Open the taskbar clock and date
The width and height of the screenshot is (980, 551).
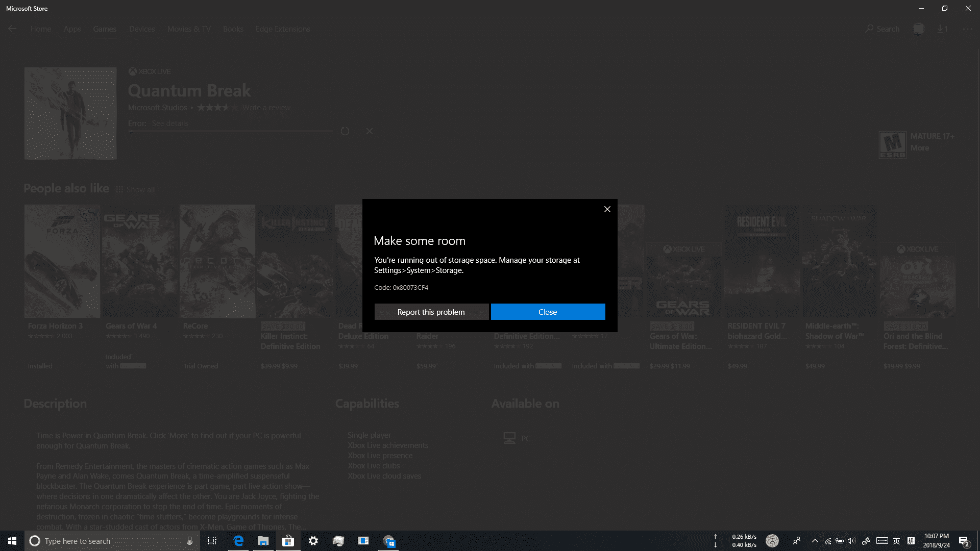(937, 541)
